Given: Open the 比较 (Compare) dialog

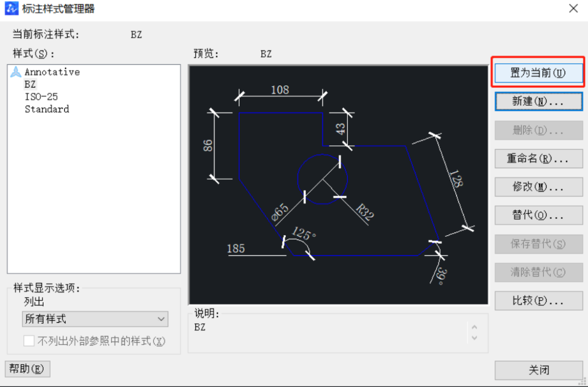Looking at the screenshot, I should (538, 300).
